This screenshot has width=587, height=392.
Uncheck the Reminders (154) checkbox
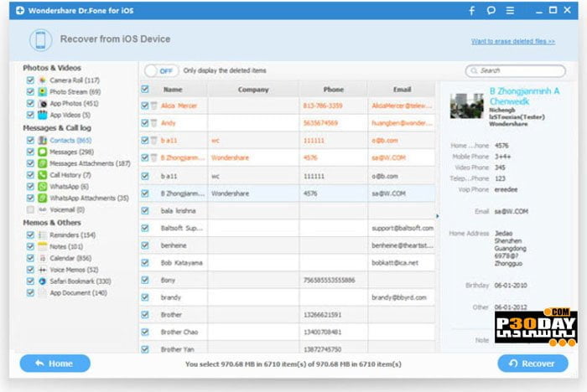pyautogui.click(x=30, y=235)
